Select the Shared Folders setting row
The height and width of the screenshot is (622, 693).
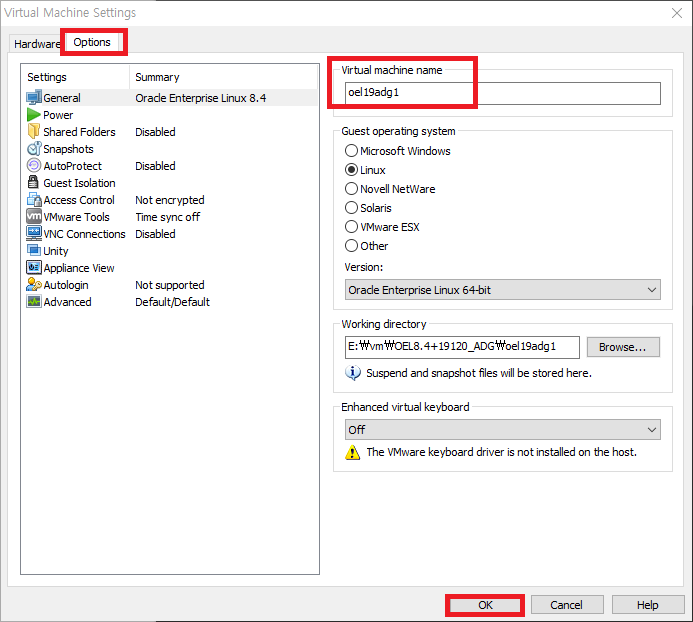[x=171, y=132]
